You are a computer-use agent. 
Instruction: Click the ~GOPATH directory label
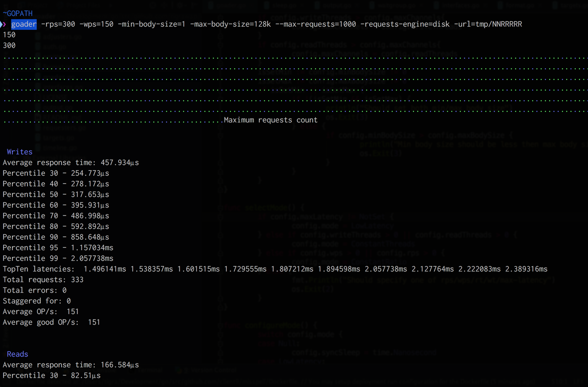click(x=18, y=13)
